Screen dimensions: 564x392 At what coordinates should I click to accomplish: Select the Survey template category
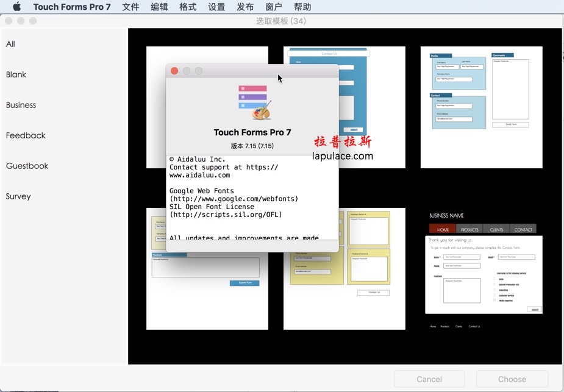18,196
